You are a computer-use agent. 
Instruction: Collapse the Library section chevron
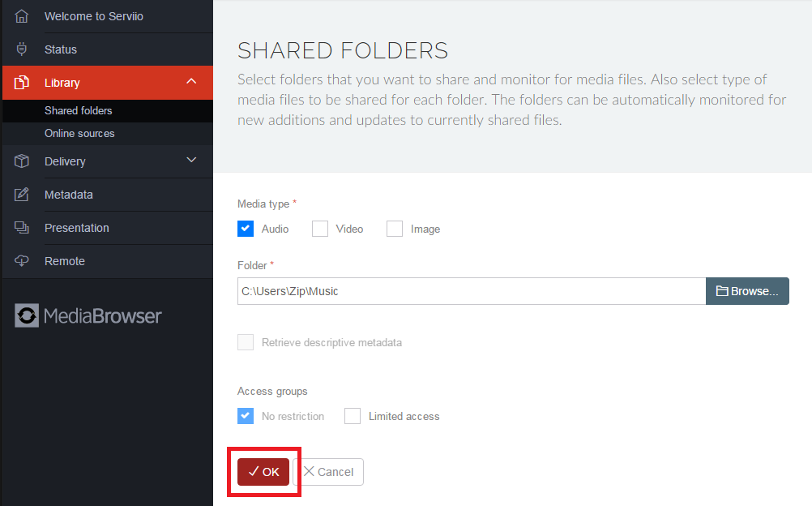pos(191,81)
